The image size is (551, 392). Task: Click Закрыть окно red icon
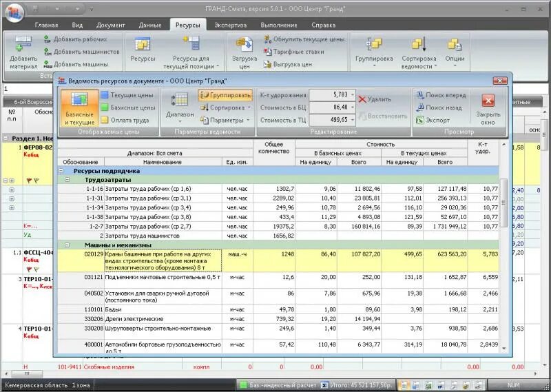488,101
